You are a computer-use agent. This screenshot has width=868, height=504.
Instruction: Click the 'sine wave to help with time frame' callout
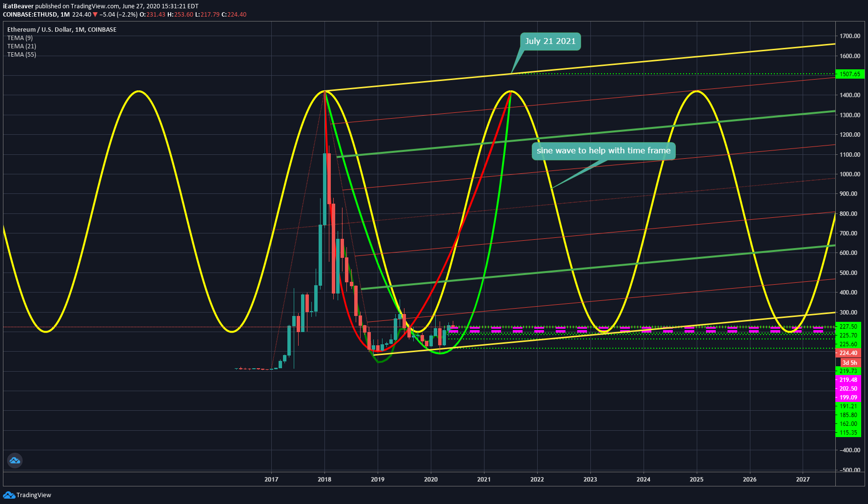(604, 150)
